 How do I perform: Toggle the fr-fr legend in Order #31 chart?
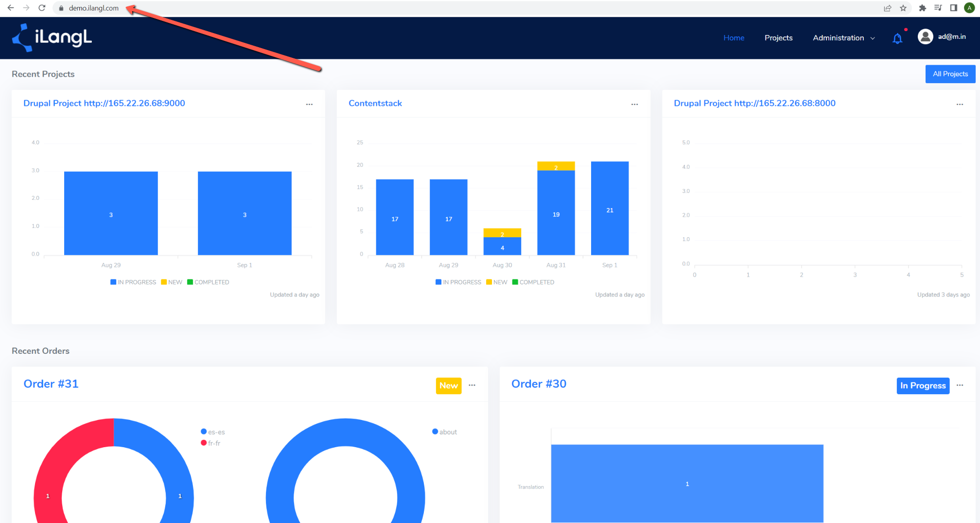(x=210, y=443)
